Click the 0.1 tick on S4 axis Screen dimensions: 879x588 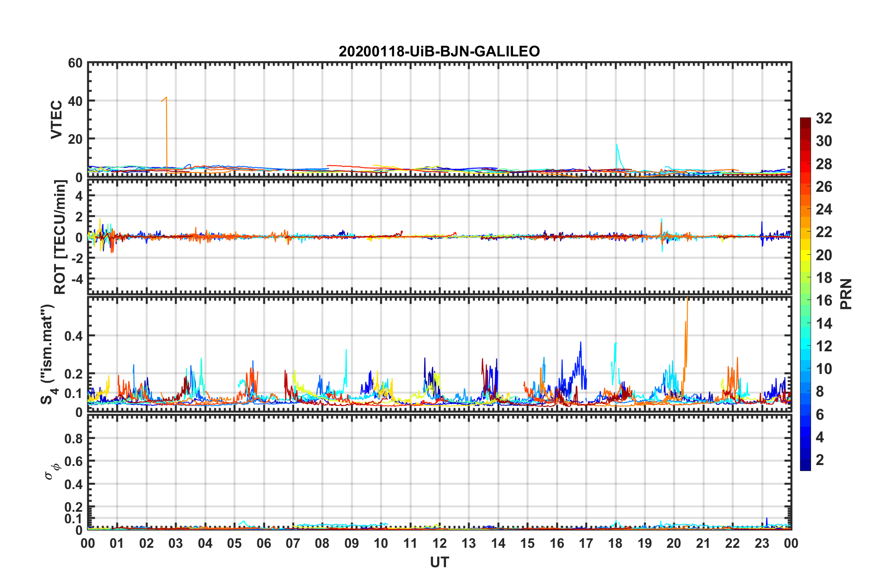[x=73, y=393]
